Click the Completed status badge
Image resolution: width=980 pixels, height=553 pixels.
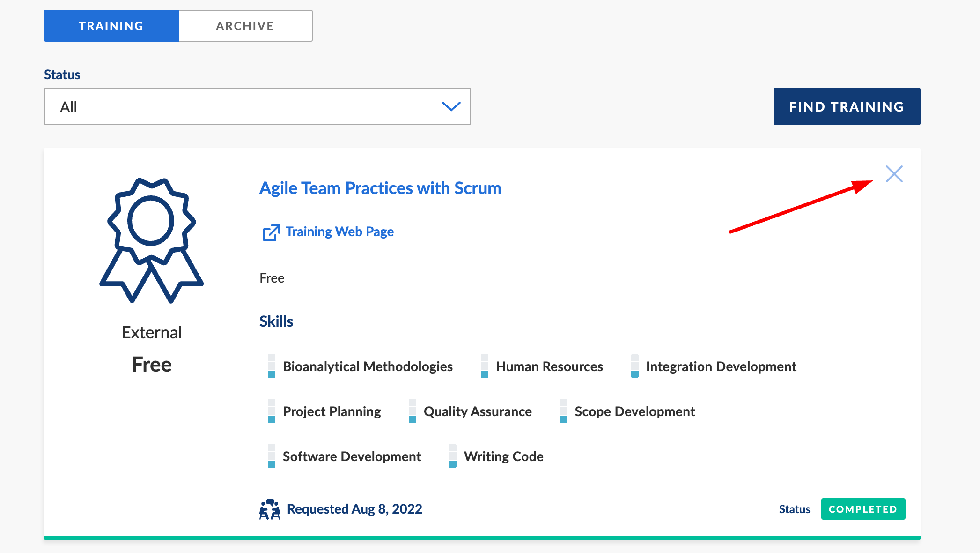[863, 509]
